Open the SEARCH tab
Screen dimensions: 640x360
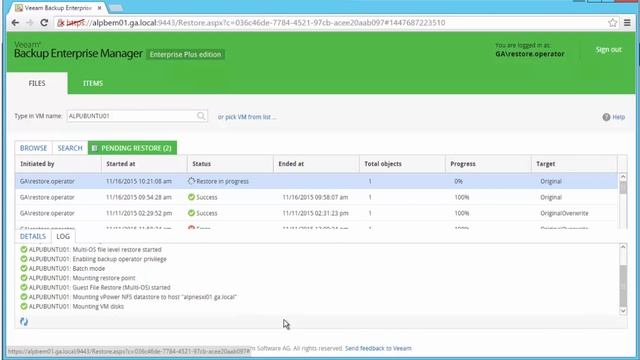click(x=70, y=148)
